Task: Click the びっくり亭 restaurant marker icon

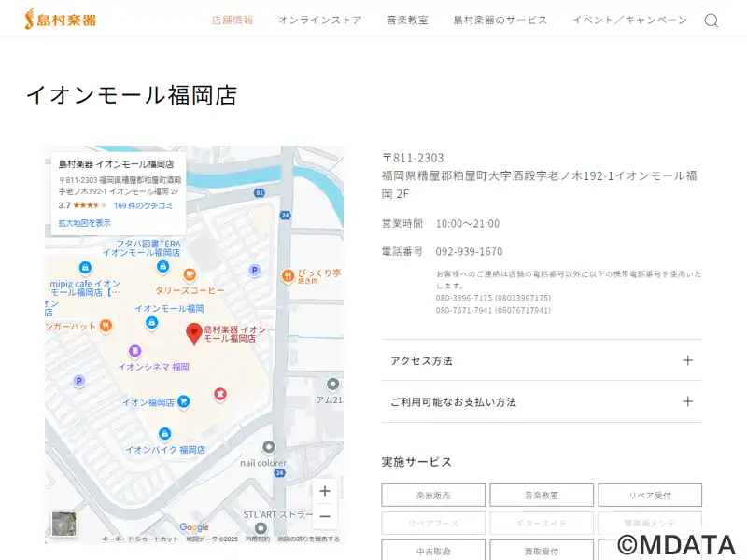Action: pyautogui.click(x=288, y=275)
